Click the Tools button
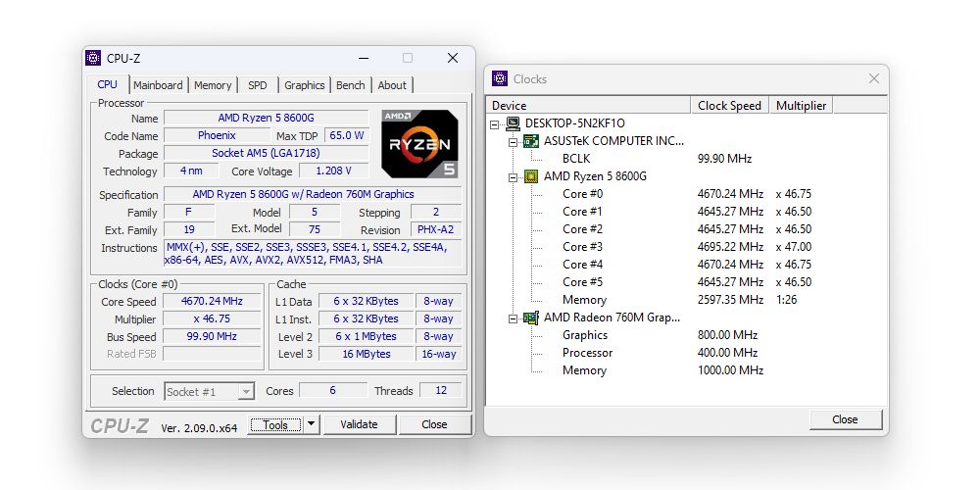980x490 pixels. 275,425
